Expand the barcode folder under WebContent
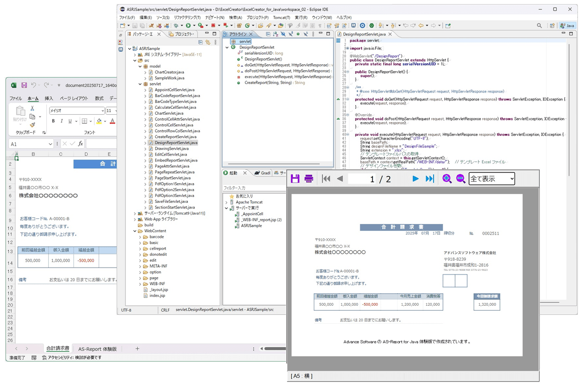The width and height of the screenshot is (588, 386). (140, 237)
